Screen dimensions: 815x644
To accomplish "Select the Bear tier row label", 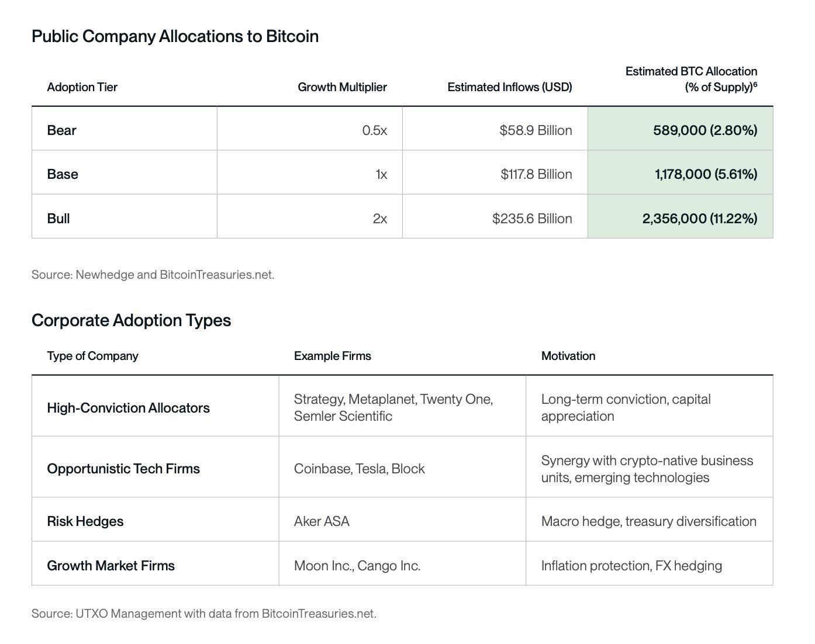I will tap(62, 130).
